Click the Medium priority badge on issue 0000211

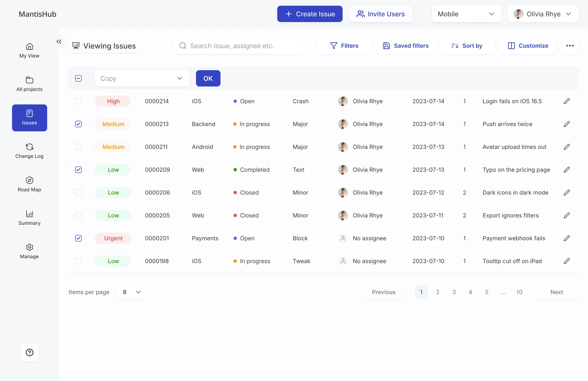tap(113, 147)
